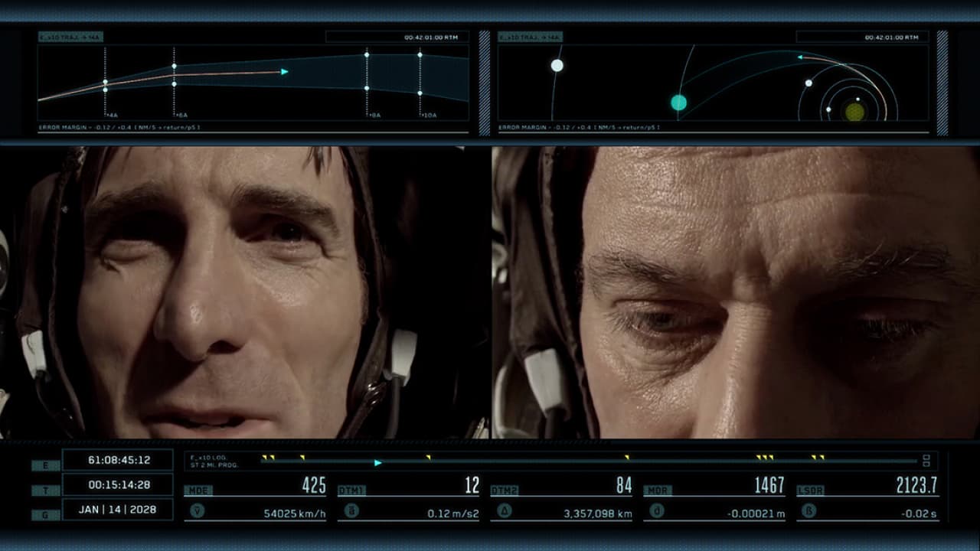Click the triple yellow marker cluster on timeline
The width and height of the screenshot is (980, 551).
click(x=765, y=458)
